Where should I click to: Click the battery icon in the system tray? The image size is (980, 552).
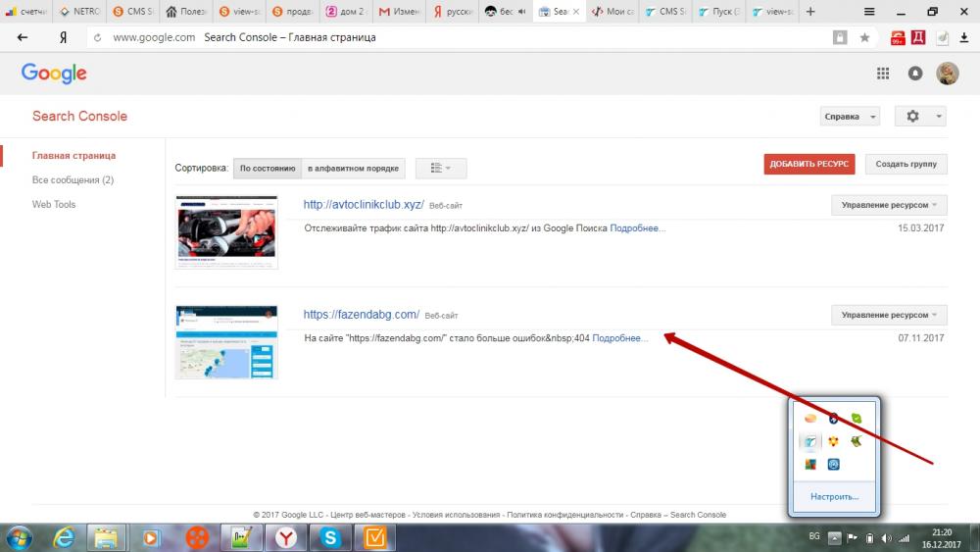pos(869,537)
